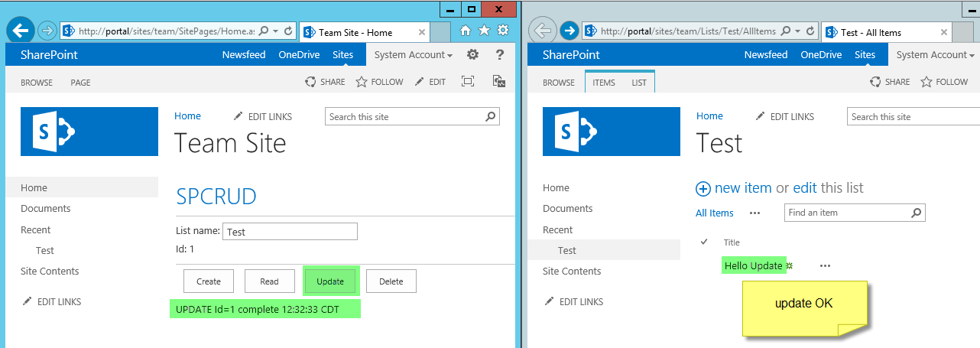This screenshot has width=980, height=348.
Task: Open the IE Tools gear in the left browser
Action: [503, 31]
